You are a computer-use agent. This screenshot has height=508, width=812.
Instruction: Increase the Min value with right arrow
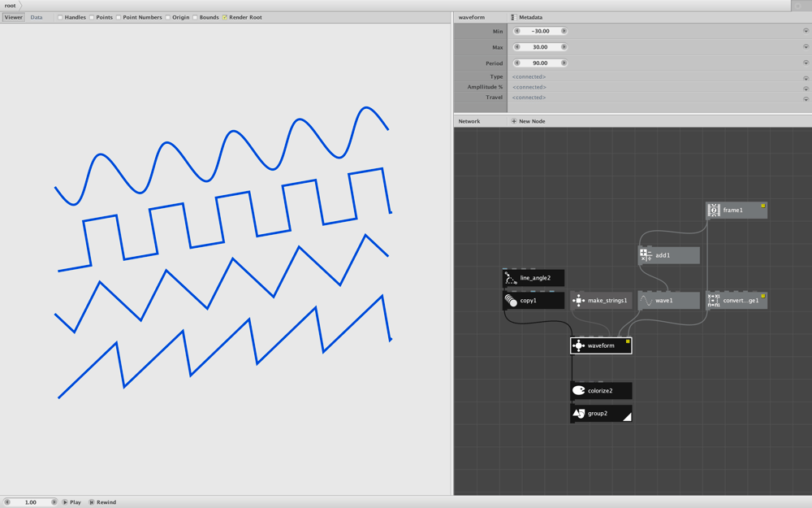pyautogui.click(x=564, y=31)
